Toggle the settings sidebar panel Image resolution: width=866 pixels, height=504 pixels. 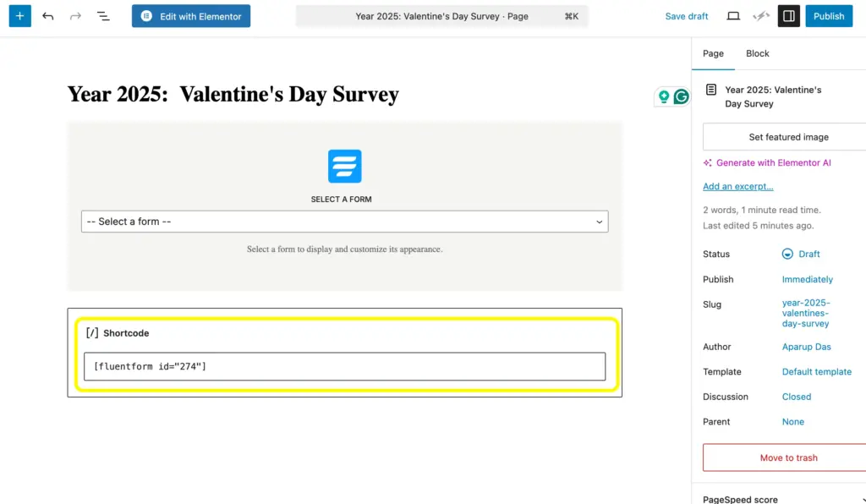788,15
